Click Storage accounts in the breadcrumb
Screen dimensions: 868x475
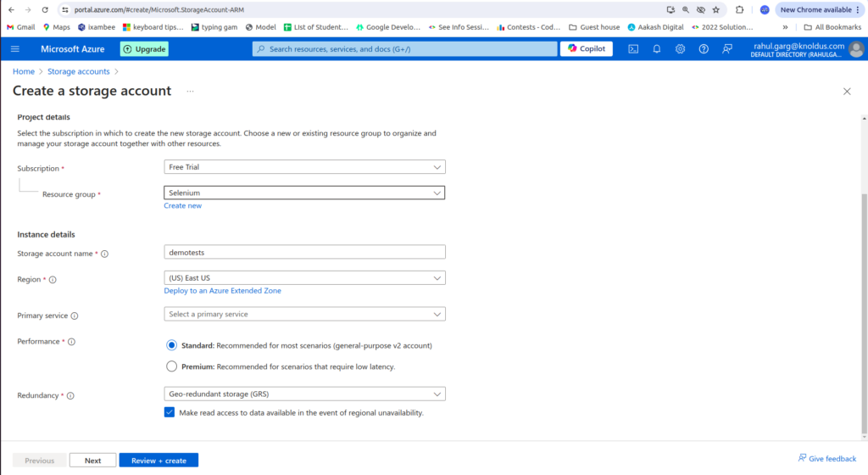(78, 72)
